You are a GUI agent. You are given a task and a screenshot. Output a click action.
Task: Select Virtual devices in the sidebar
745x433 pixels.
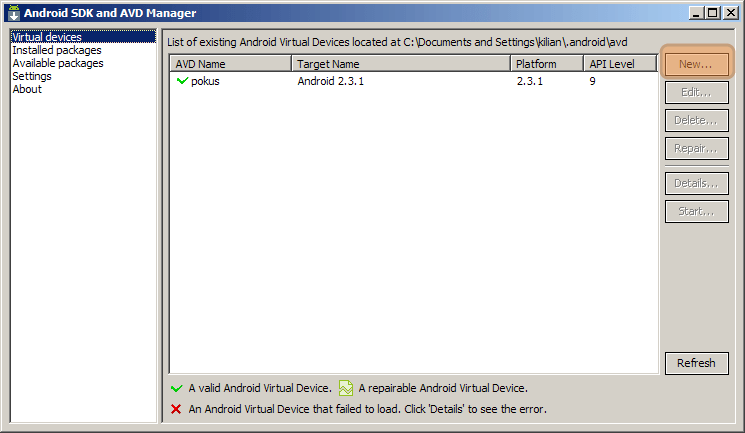click(x=83, y=37)
